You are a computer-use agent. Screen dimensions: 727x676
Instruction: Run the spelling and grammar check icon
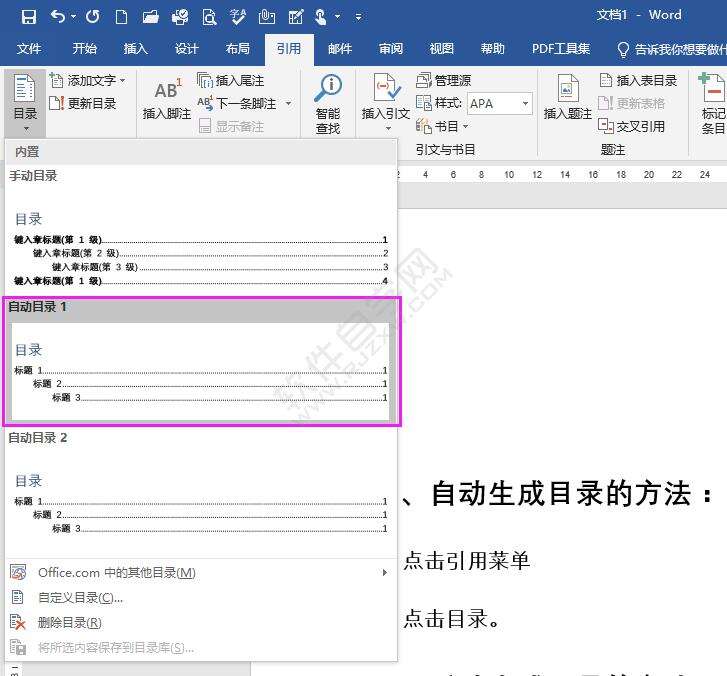[238, 17]
